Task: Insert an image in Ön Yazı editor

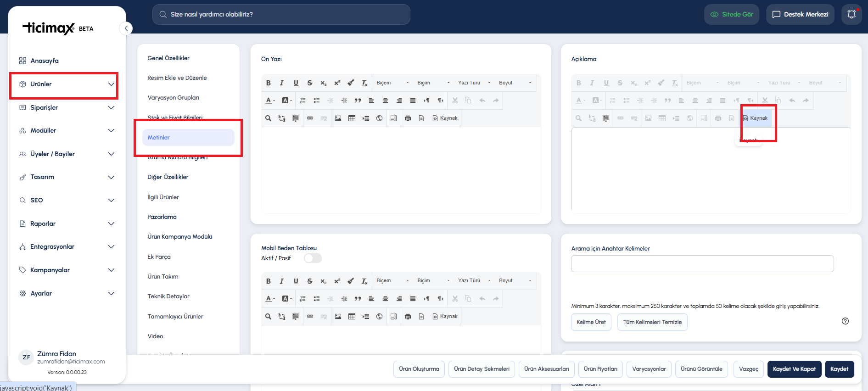Action: click(x=338, y=118)
